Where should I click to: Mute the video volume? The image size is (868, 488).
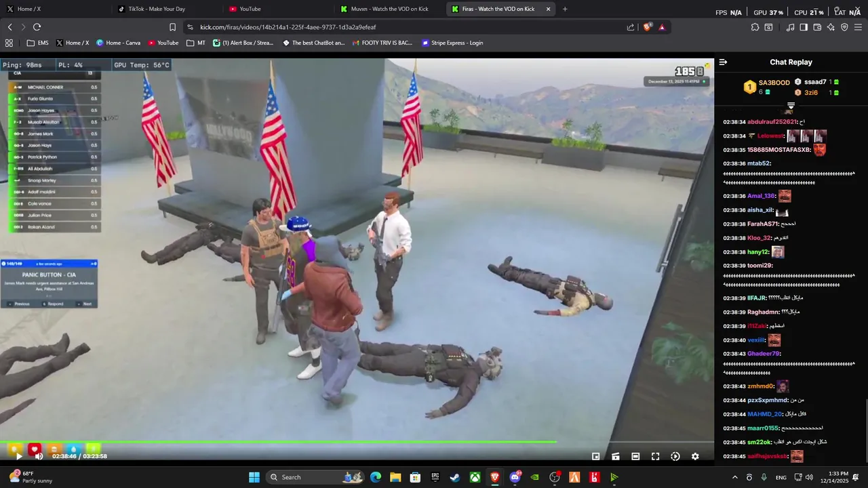click(x=39, y=456)
